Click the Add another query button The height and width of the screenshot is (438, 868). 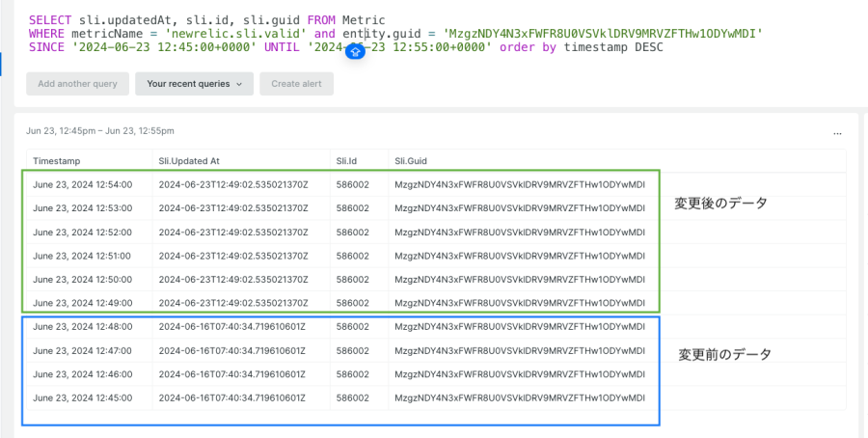[77, 84]
